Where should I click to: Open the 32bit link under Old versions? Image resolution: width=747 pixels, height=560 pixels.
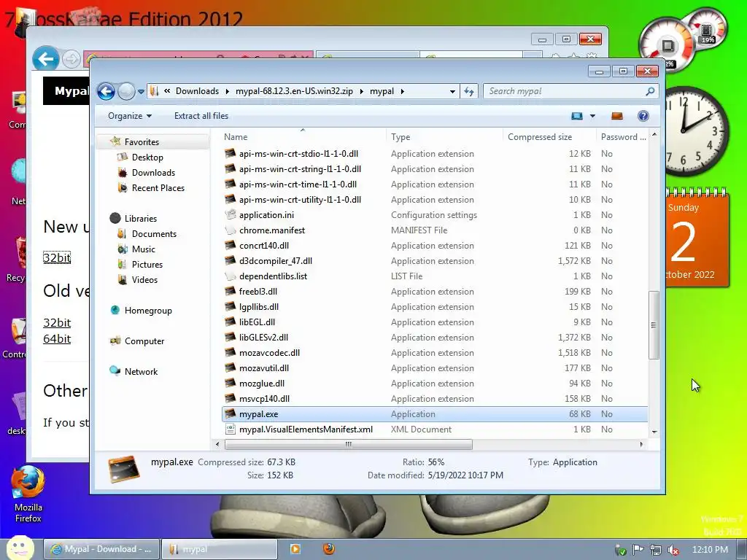pos(57,322)
